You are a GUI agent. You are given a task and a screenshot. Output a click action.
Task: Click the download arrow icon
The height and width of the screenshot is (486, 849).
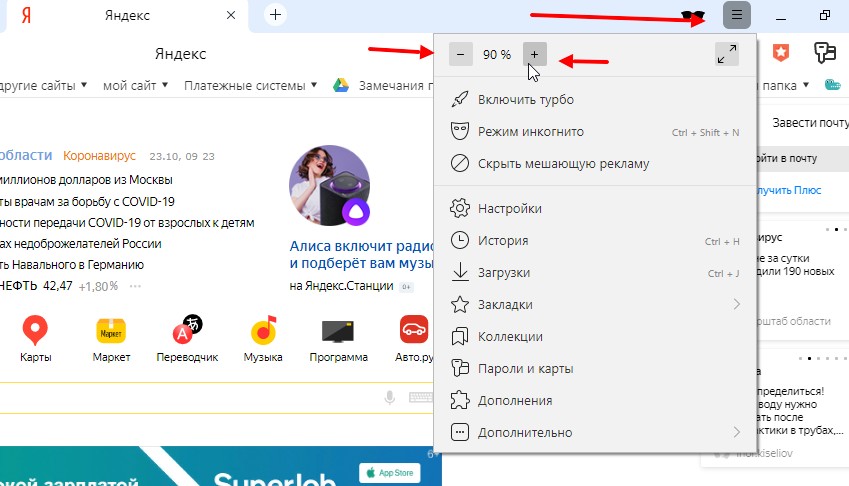(460, 272)
